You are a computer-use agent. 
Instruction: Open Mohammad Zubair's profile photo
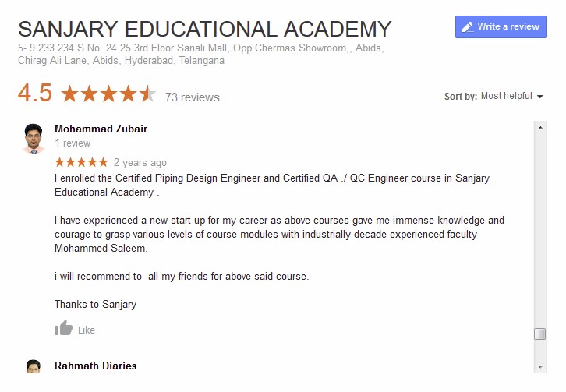tap(34, 138)
